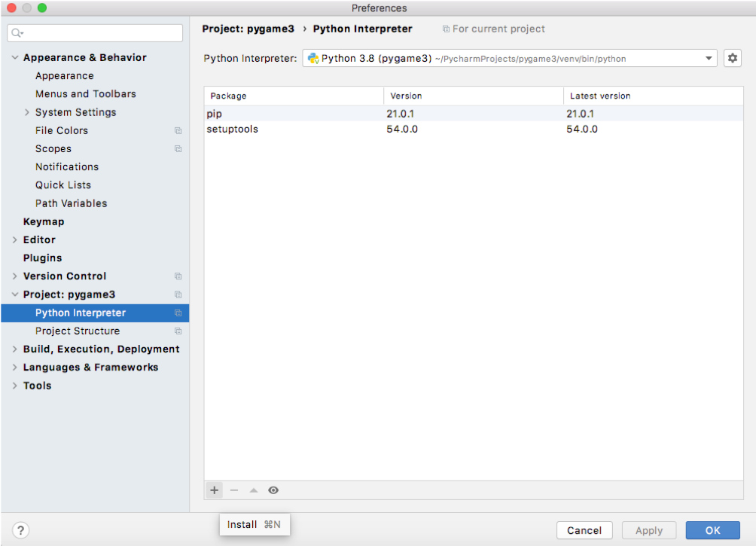The height and width of the screenshot is (546, 756).
Task: Sort by the Package column header
Action: click(294, 96)
